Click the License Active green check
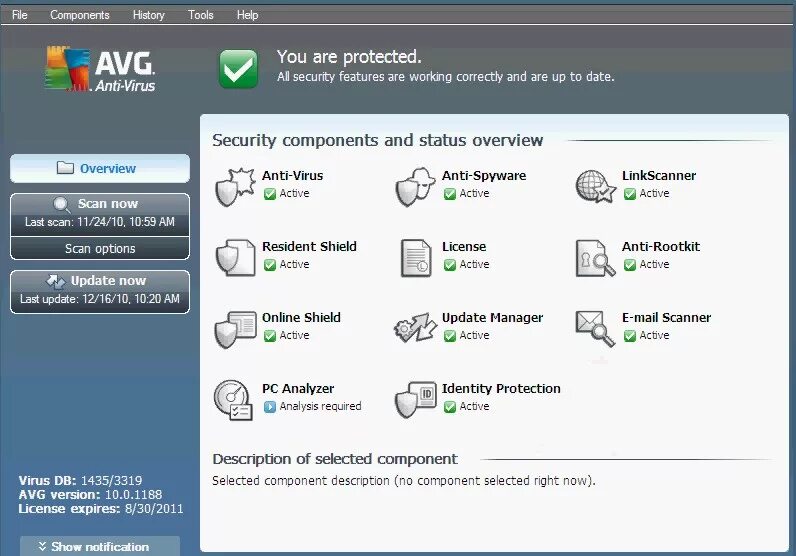Image resolution: width=796 pixels, height=556 pixels. [450, 265]
